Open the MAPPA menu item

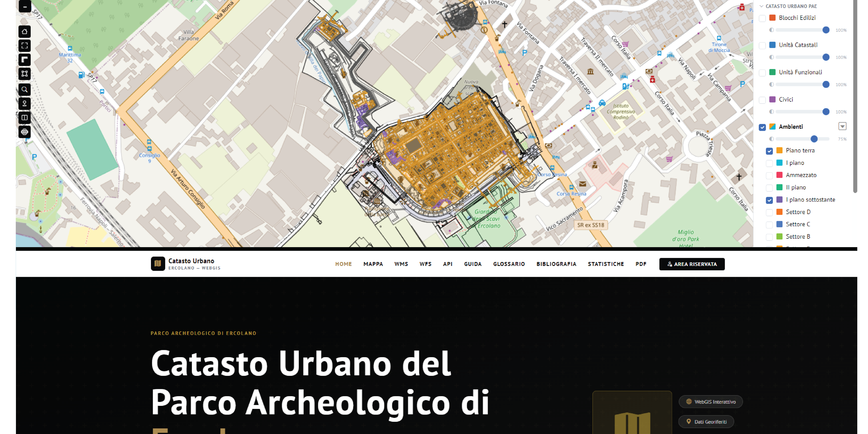(373, 264)
